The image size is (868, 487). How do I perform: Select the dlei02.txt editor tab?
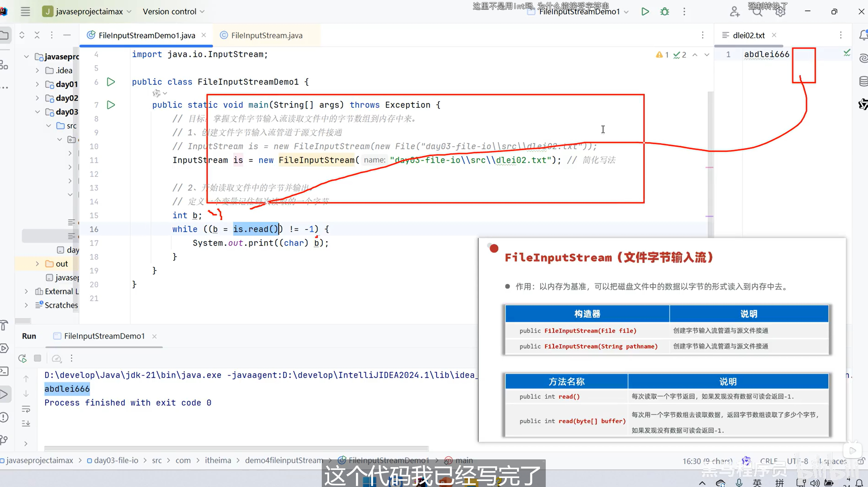748,35
